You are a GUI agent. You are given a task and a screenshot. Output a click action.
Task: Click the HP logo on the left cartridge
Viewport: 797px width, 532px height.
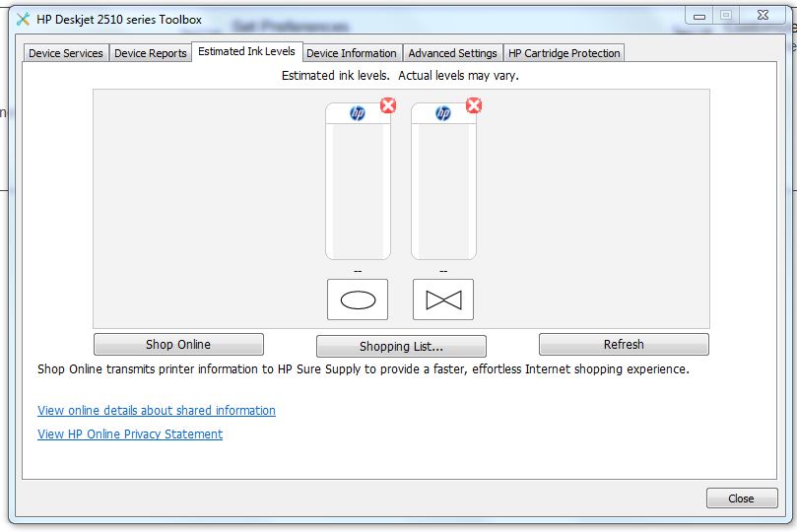coord(358,112)
